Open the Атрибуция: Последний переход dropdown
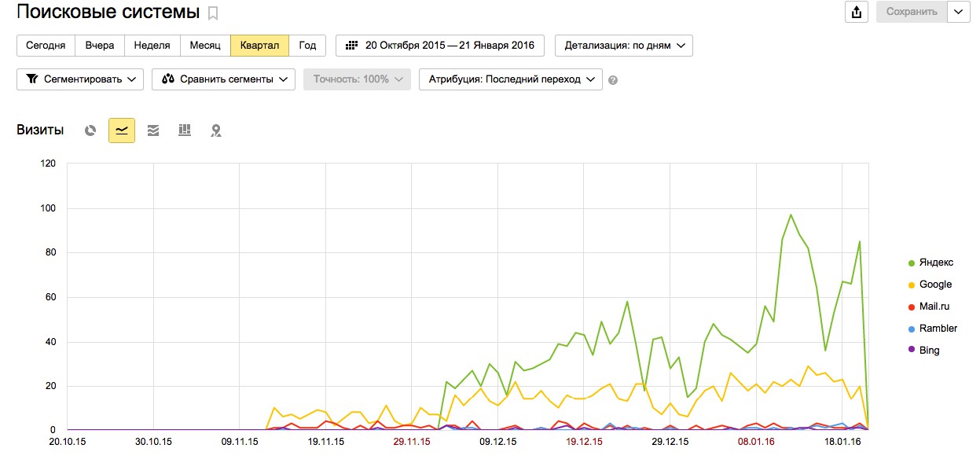The height and width of the screenshot is (463, 980). [511, 79]
